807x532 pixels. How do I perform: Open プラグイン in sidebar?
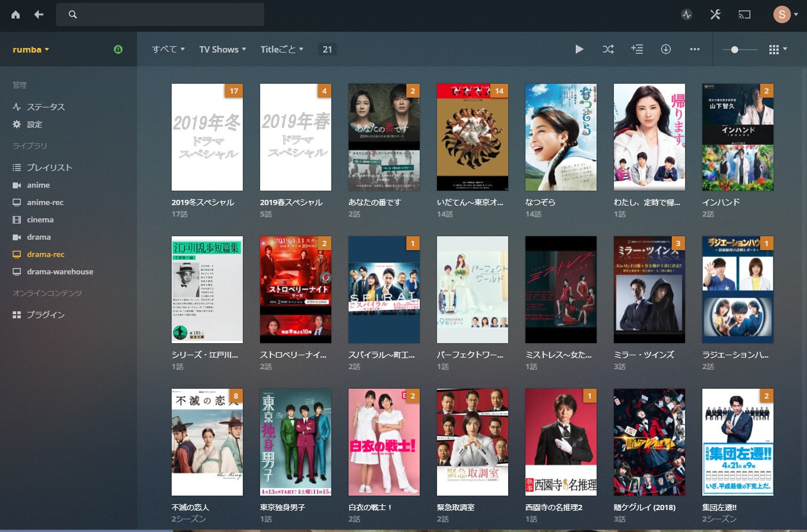46,315
